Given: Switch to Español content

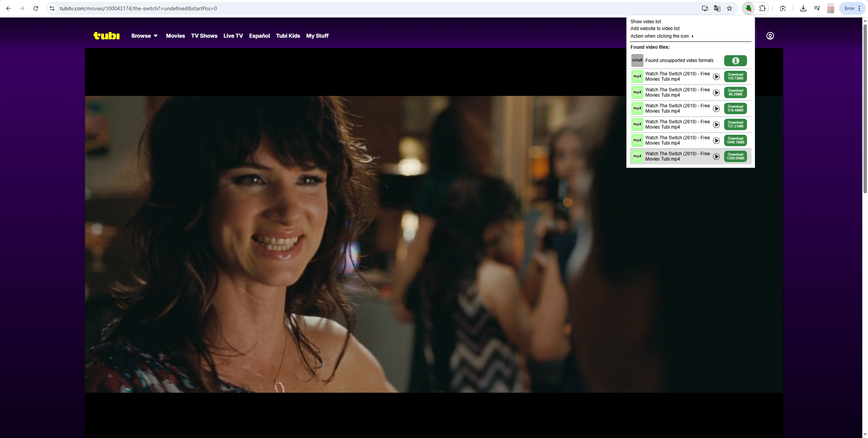Looking at the screenshot, I should tap(260, 36).
